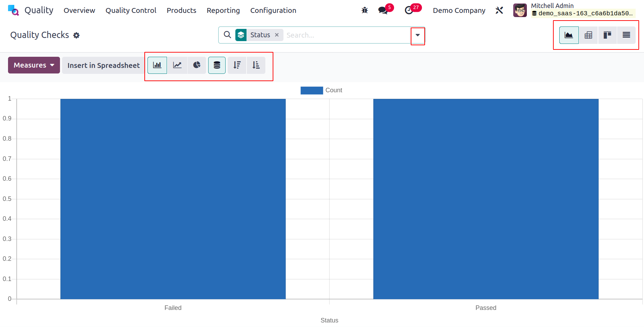Image resolution: width=644 pixels, height=327 pixels.
Task: Open Demo Company switcher
Action: point(459,10)
